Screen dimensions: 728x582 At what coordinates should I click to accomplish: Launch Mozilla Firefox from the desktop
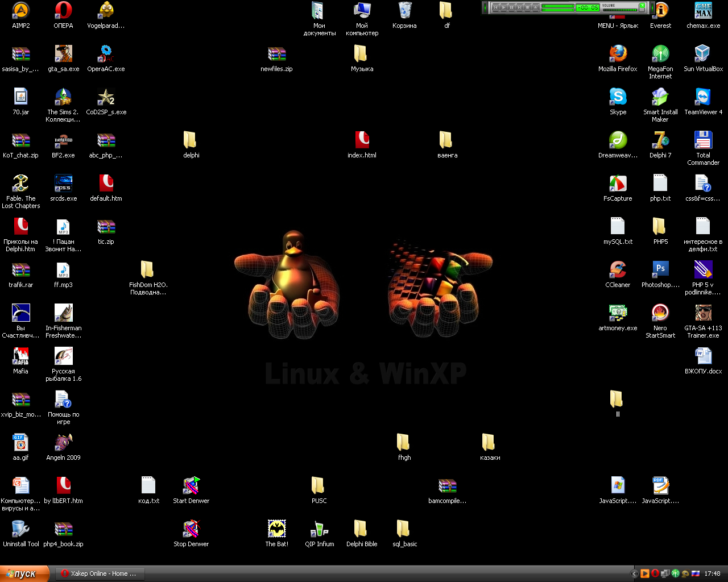(618, 54)
